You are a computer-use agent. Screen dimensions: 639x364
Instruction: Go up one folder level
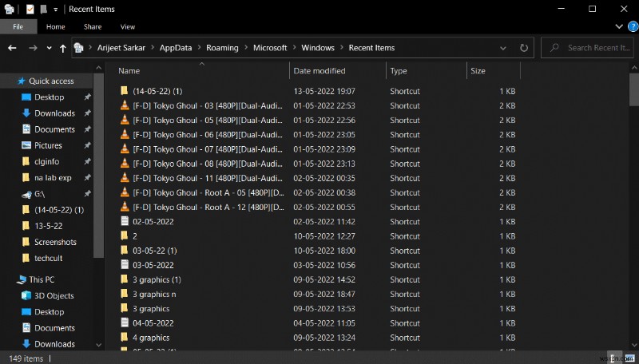pos(63,48)
